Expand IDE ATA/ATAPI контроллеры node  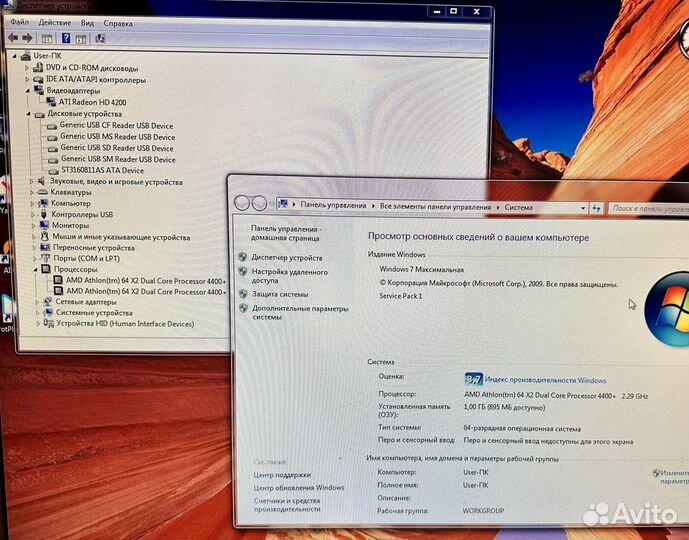(x=28, y=80)
